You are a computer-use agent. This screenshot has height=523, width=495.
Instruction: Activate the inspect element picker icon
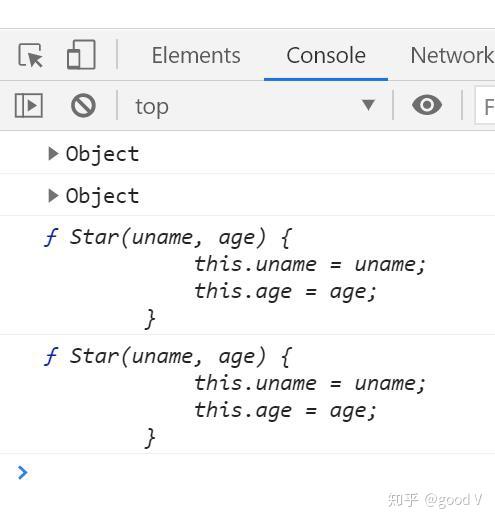point(30,55)
